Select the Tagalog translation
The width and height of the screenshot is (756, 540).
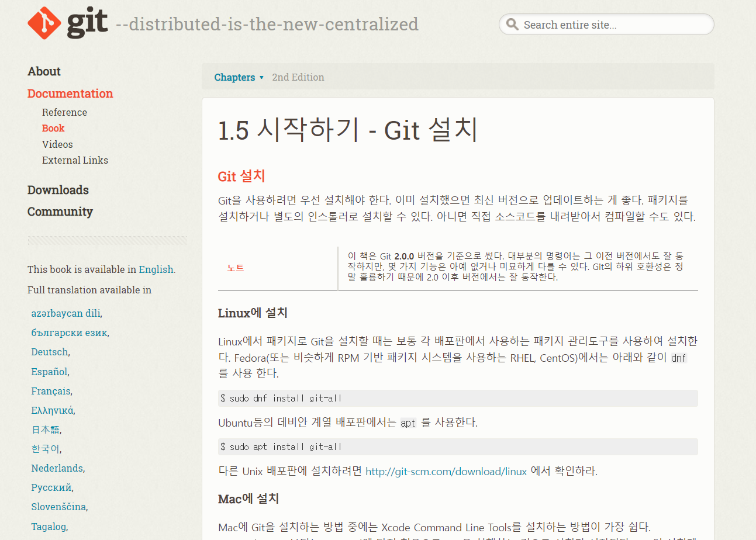(x=49, y=527)
